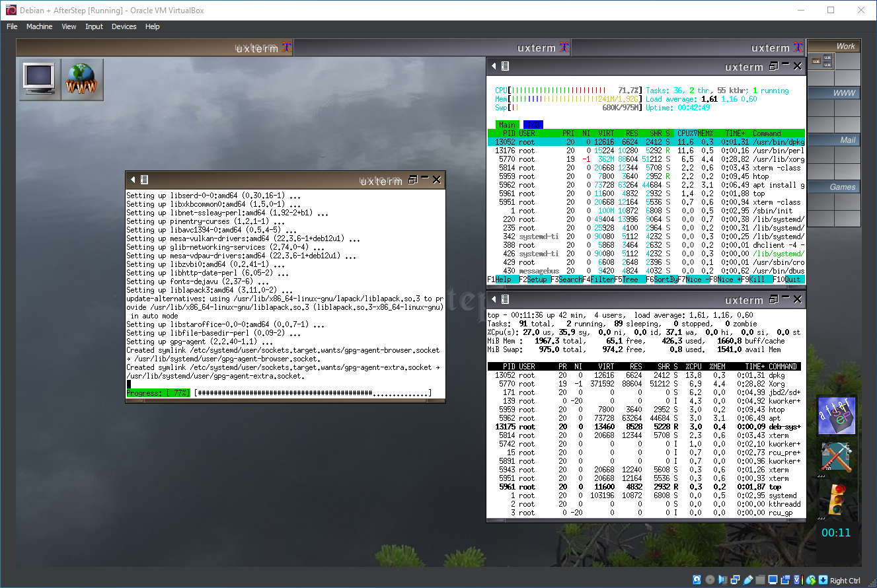This screenshot has height=588, width=877.
Task: Click VirtualBox shared folders status icon
Action: [x=760, y=580]
